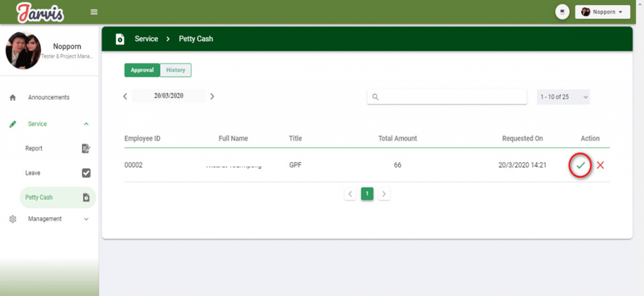Click the Service breadcrumb link
The image size is (644, 296).
pyautogui.click(x=145, y=39)
